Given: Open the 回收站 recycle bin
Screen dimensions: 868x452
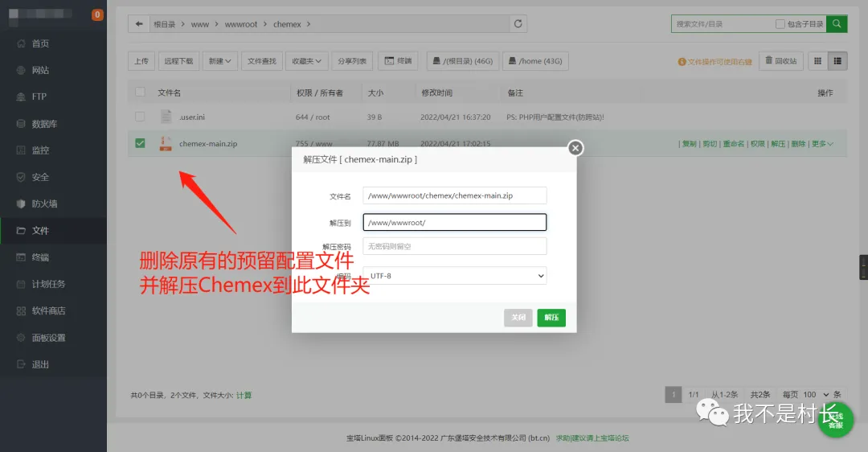Looking at the screenshot, I should coord(780,60).
